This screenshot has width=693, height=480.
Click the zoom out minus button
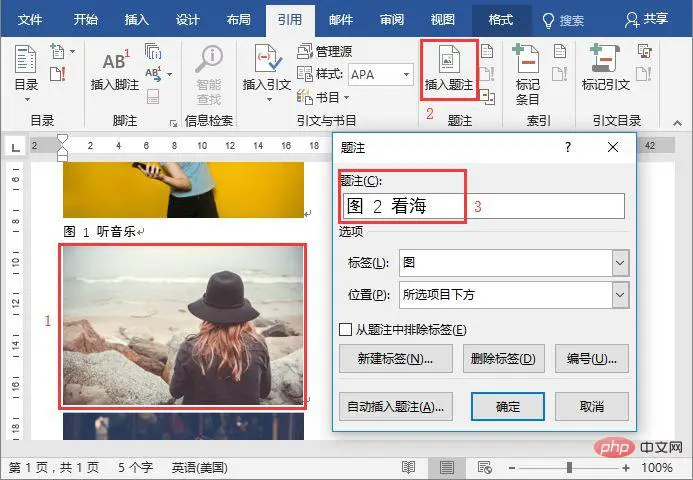[512, 467]
